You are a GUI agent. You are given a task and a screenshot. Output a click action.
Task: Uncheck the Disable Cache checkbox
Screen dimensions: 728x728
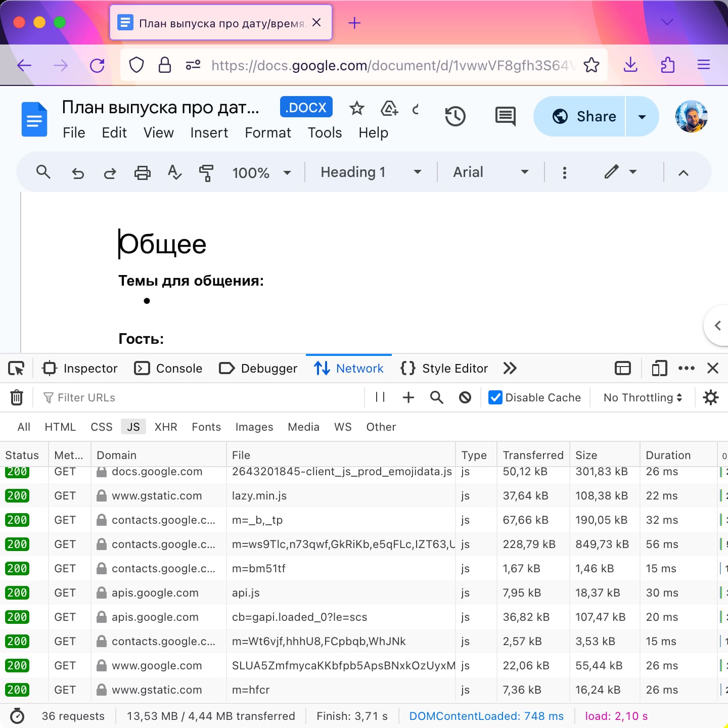pyautogui.click(x=494, y=397)
